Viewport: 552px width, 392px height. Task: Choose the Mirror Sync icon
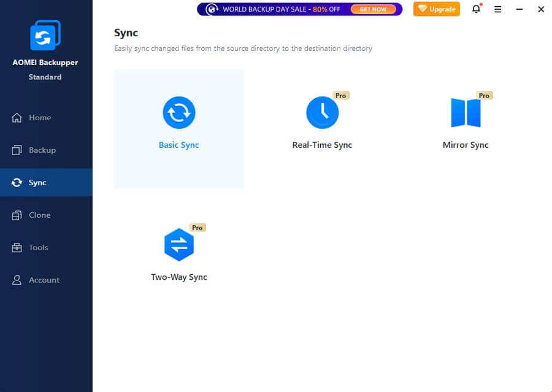click(x=466, y=113)
